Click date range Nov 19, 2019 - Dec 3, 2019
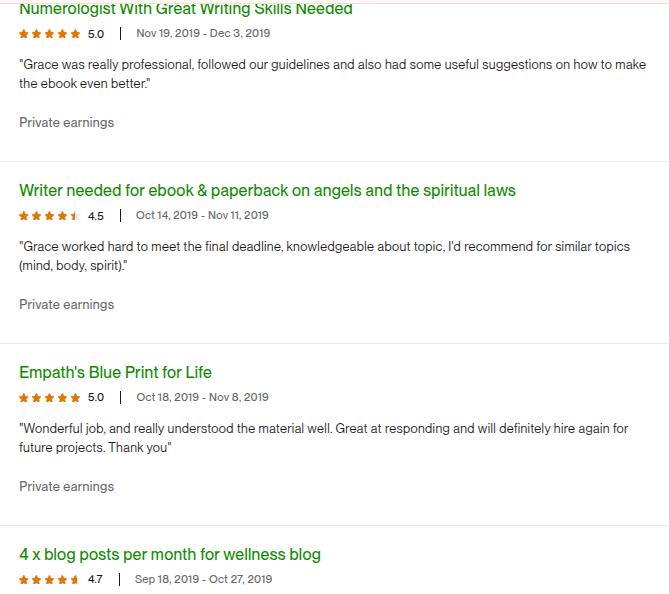This screenshot has height=594, width=669. pyautogui.click(x=203, y=33)
